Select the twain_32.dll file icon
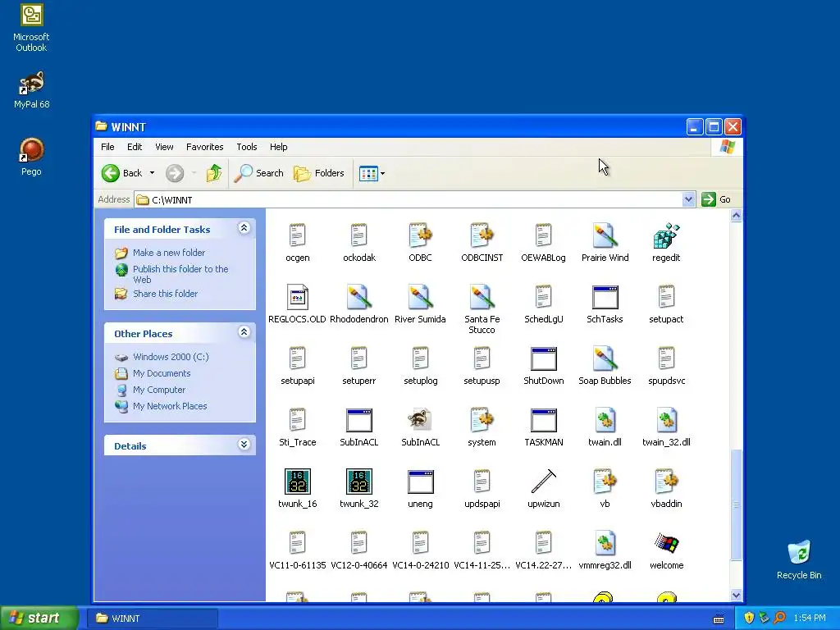Screen dimensions: 840x630 coord(666,421)
